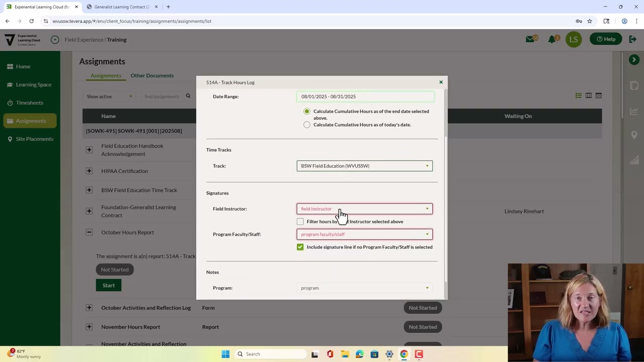Expand the HIPAA Certification row
644x362 pixels.
point(89,171)
